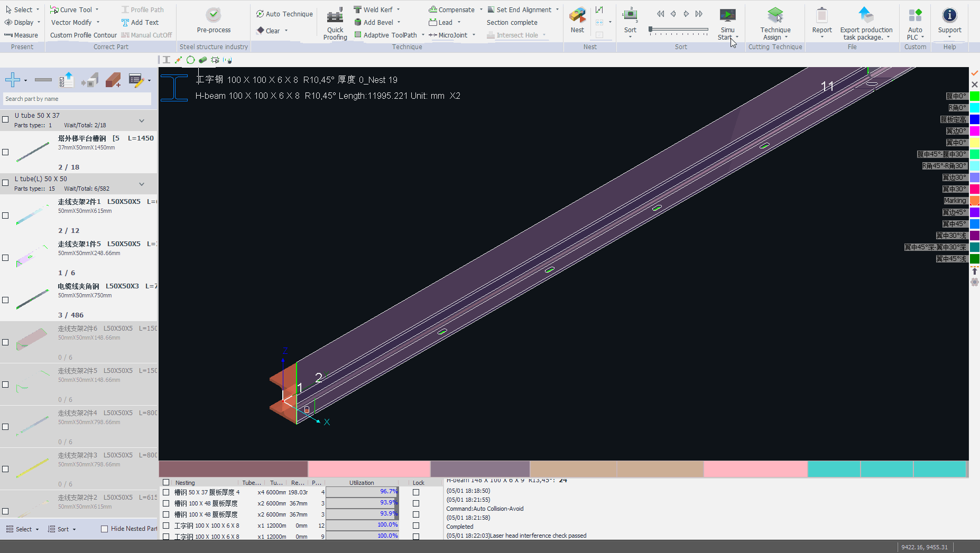Add a part with the plus icon
This screenshot has width=980, height=553.
pyautogui.click(x=13, y=80)
